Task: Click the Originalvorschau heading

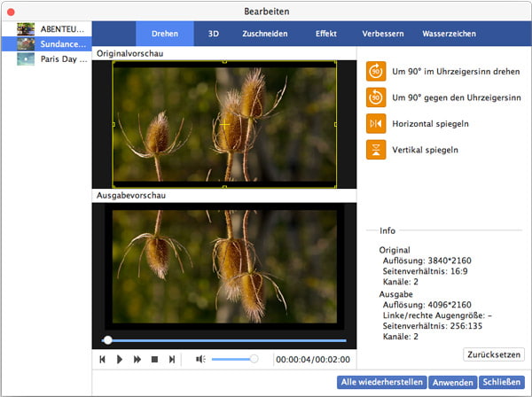Action: point(130,53)
